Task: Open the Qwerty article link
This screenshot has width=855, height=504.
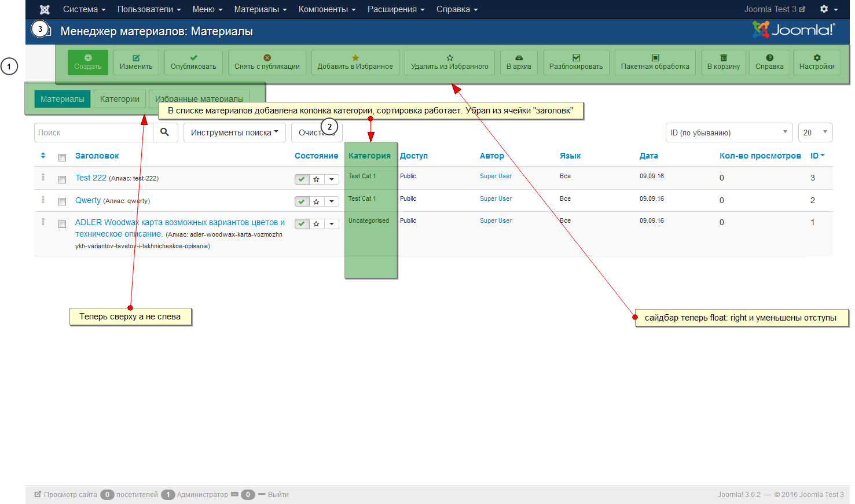Action: point(88,200)
